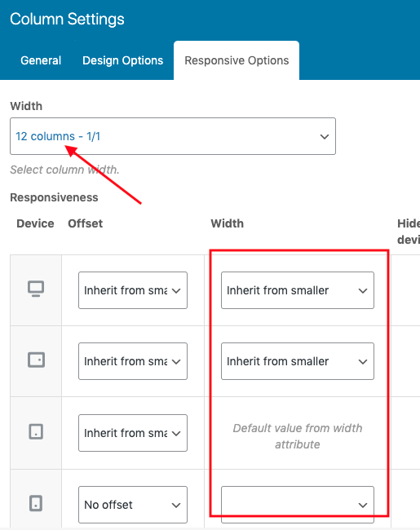Open the portrait tablet Offset dropdown
420x530 pixels.
133,433
